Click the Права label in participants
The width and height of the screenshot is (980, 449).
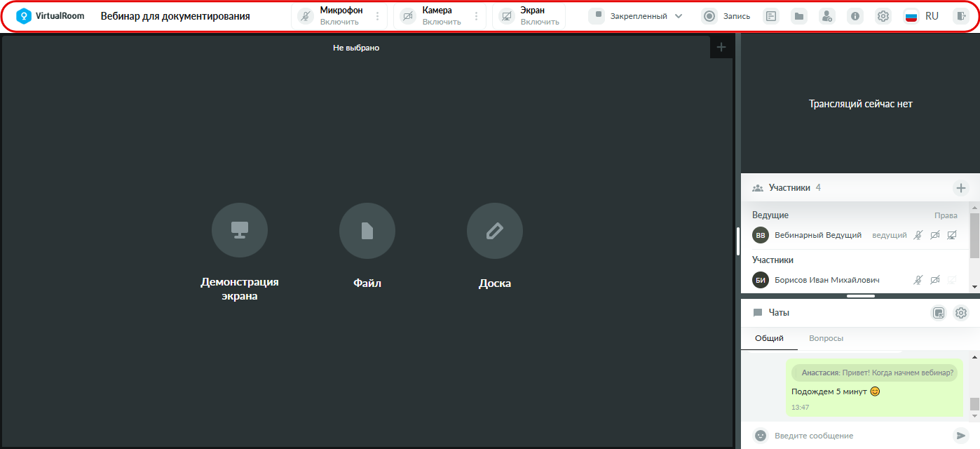[x=946, y=215]
